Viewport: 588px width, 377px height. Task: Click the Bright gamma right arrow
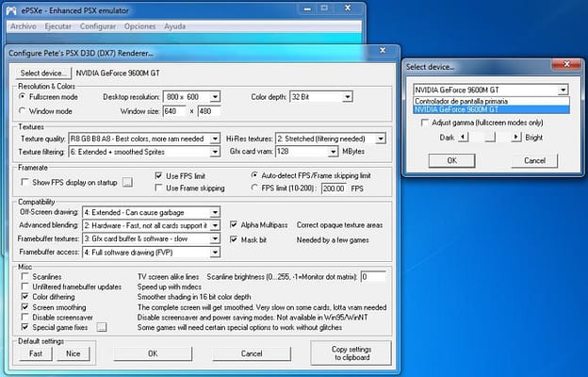[516, 137]
